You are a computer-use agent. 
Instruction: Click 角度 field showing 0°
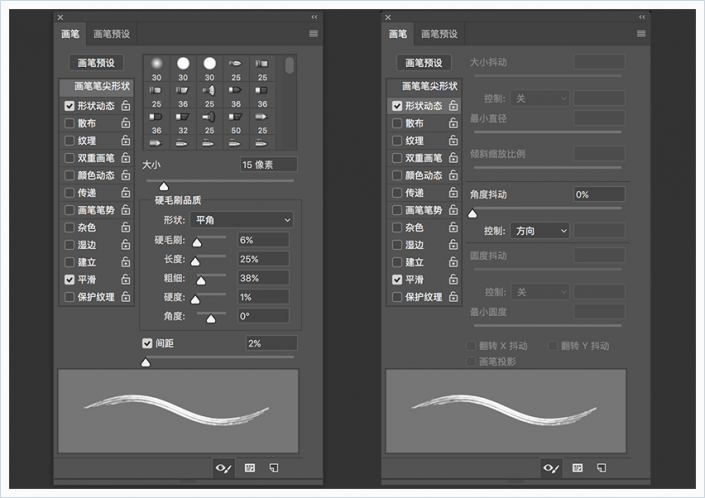[x=263, y=316]
